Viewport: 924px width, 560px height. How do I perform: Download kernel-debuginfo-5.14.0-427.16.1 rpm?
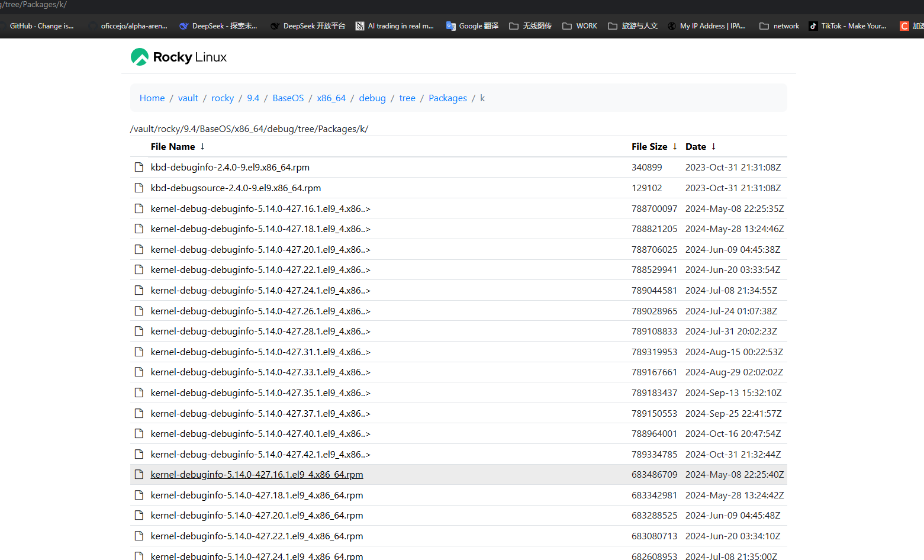point(257,475)
